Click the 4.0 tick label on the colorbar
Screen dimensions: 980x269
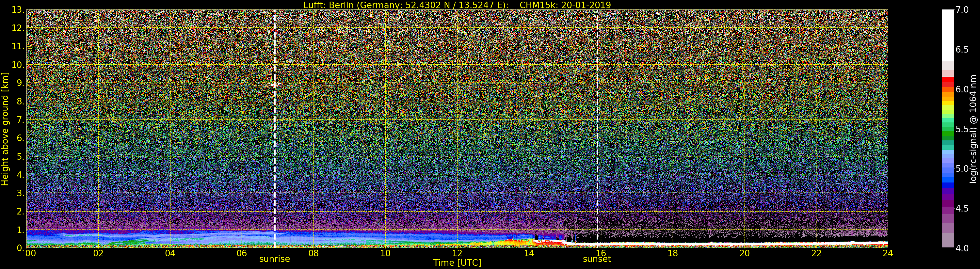click(x=962, y=248)
